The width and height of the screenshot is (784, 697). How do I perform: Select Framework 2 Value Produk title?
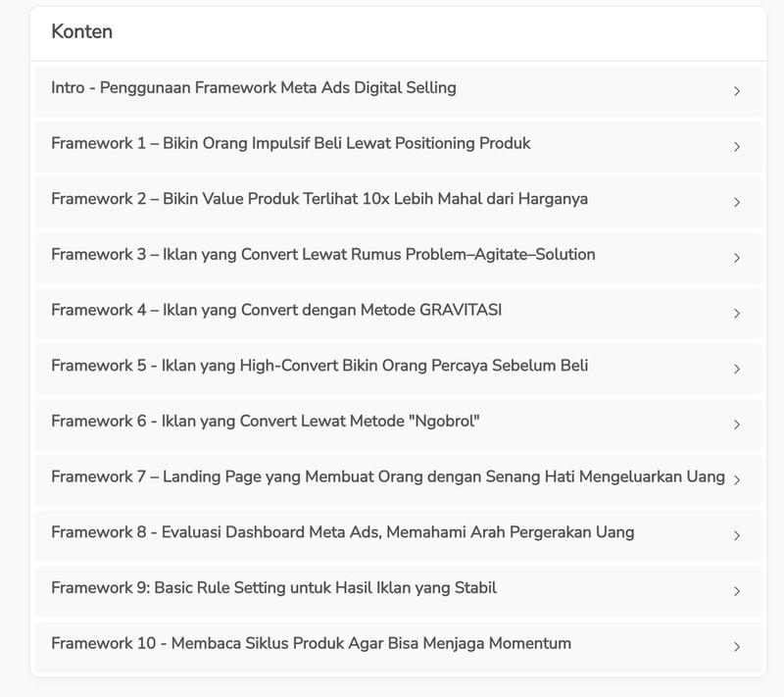click(319, 199)
